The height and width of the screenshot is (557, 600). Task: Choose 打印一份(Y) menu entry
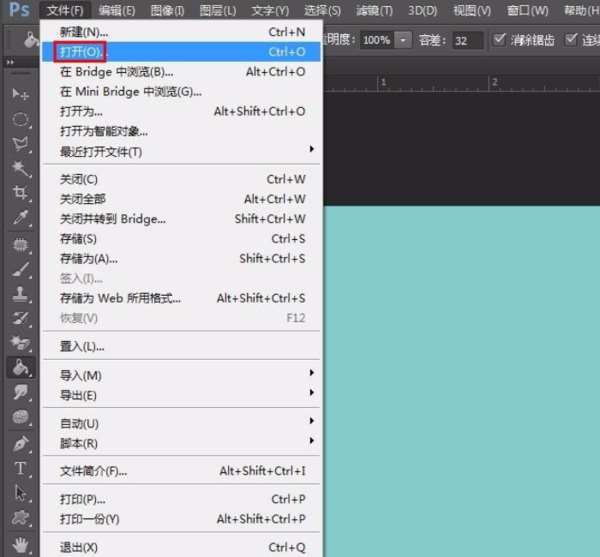point(181,519)
